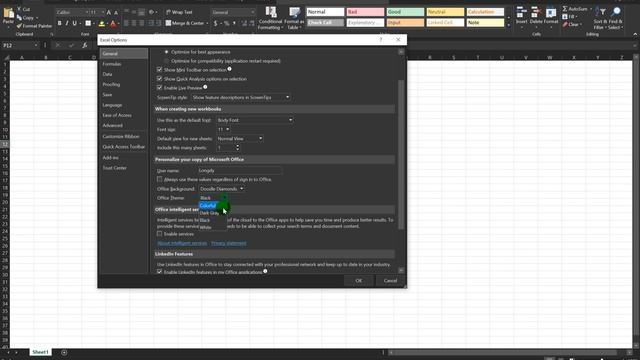Choose Colorful in Office Theme list
This screenshot has width=640, height=360.
(x=212, y=205)
